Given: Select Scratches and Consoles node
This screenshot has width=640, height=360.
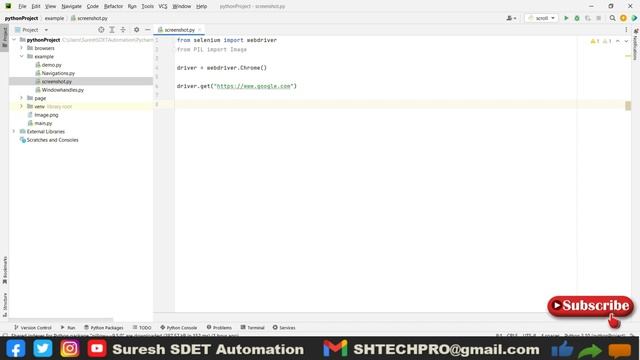Looking at the screenshot, I should click(52, 140).
